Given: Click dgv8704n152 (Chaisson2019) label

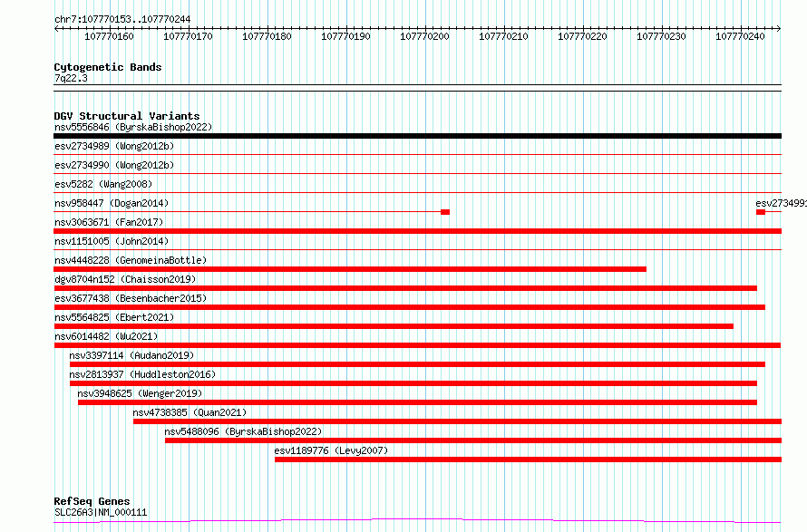Looking at the screenshot, I should point(125,279).
